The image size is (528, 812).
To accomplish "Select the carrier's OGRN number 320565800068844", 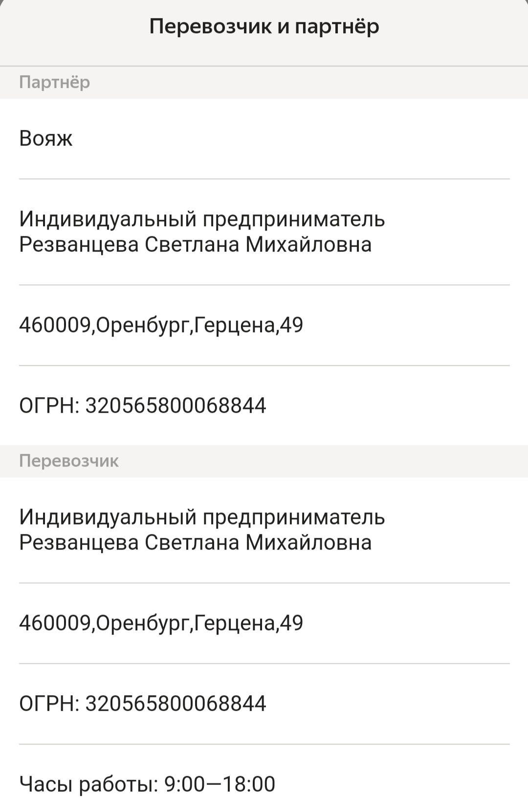I will [x=176, y=704].
